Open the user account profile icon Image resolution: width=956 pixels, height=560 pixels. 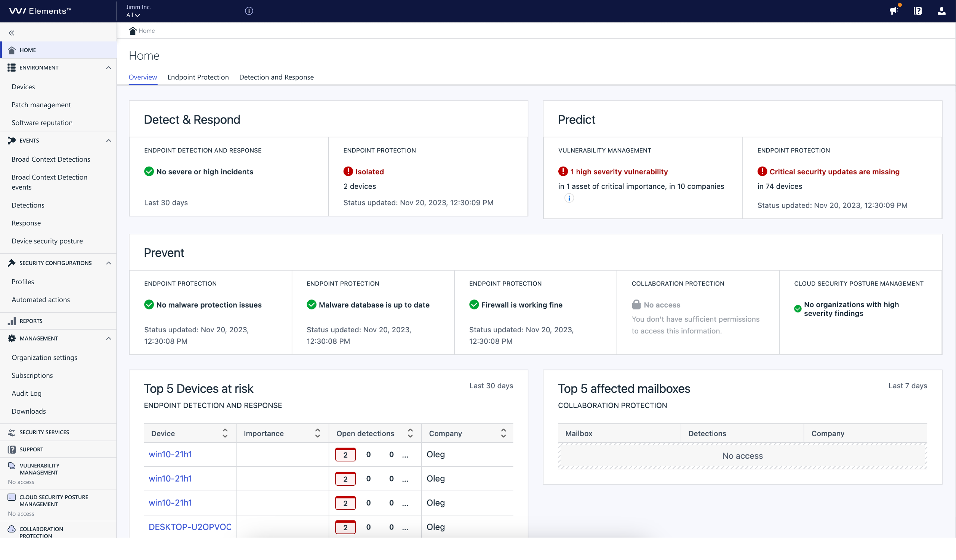tap(941, 10)
